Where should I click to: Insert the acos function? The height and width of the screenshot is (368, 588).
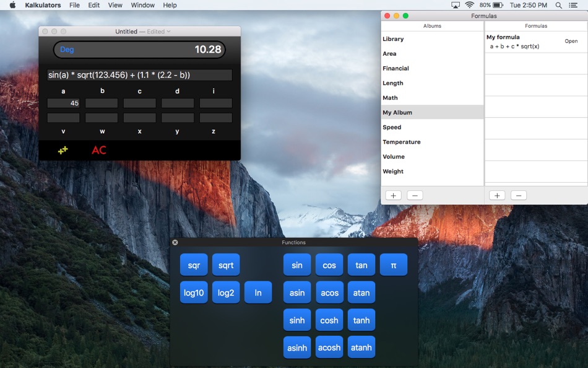click(x=329, y=292)
